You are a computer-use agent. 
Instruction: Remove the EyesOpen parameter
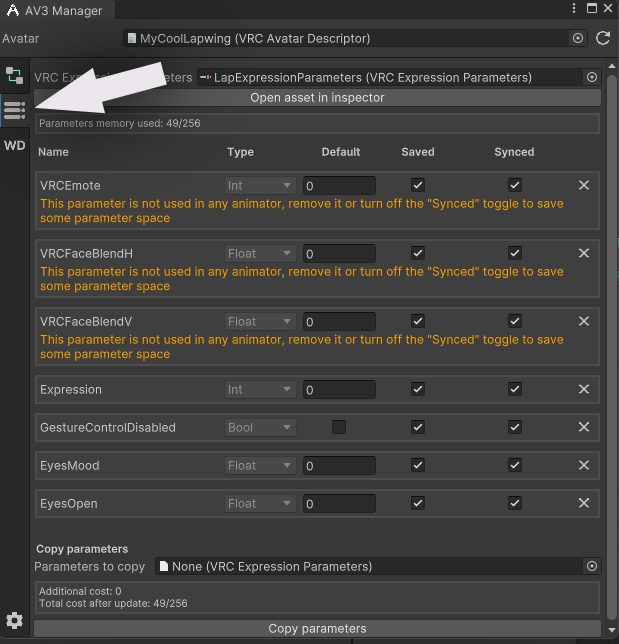584,503
